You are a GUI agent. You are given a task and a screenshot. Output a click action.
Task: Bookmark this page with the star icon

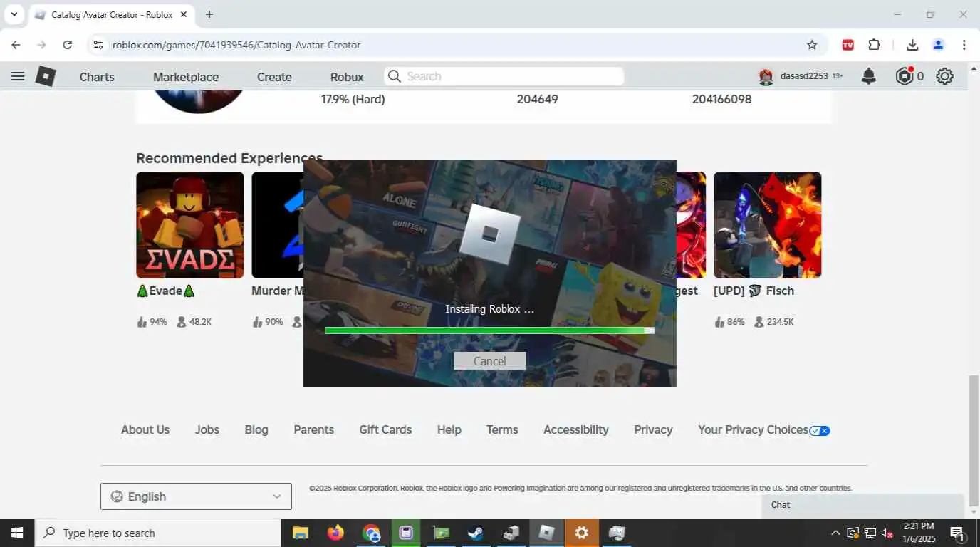tap(812, 45)
